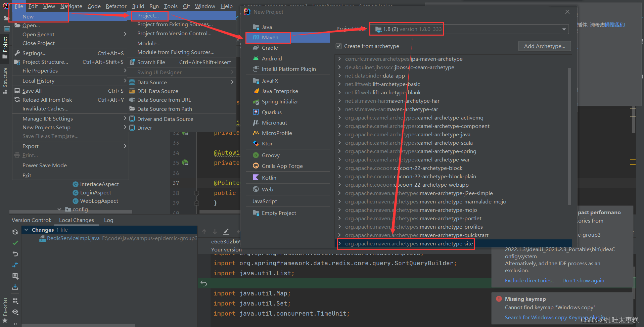This screenshot has height=327, width=644.
Task: Select MicroProfile project type
Action: (288, 133)
